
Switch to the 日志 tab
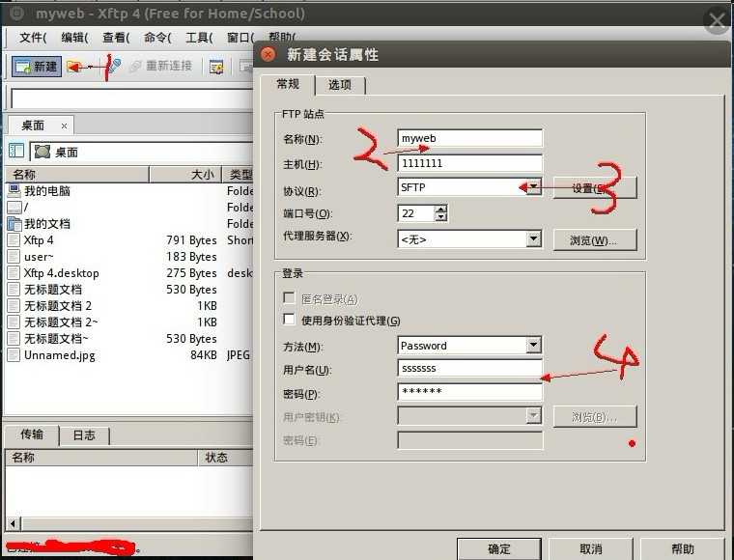pos(84,435)
